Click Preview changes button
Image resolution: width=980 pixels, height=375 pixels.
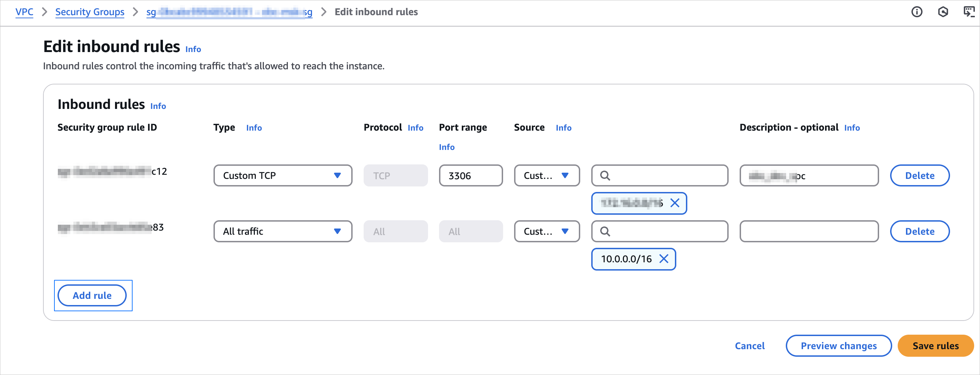(838, 346)
